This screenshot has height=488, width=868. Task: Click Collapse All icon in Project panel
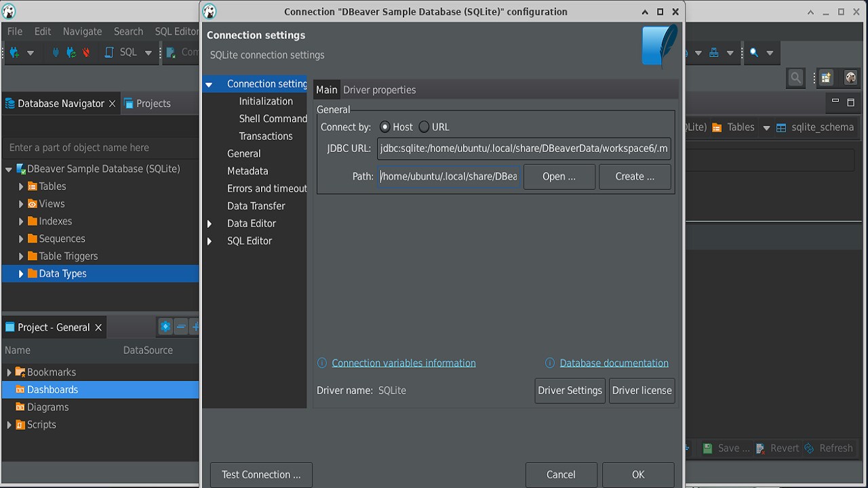[x=181, y=327]
